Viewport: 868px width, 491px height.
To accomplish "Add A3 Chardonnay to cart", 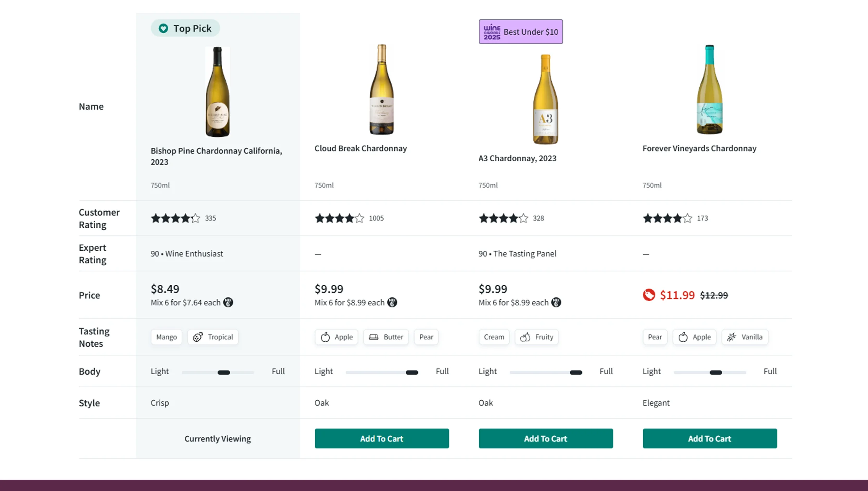I will 545,439.
